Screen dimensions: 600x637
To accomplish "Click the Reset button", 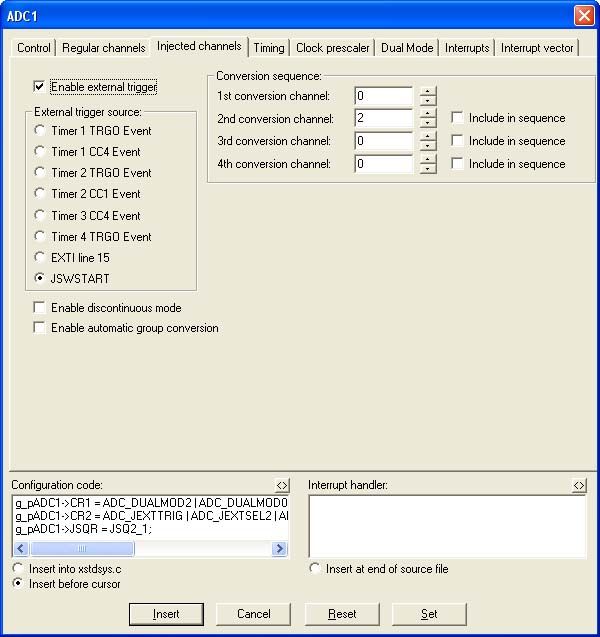I will [342, 614].
